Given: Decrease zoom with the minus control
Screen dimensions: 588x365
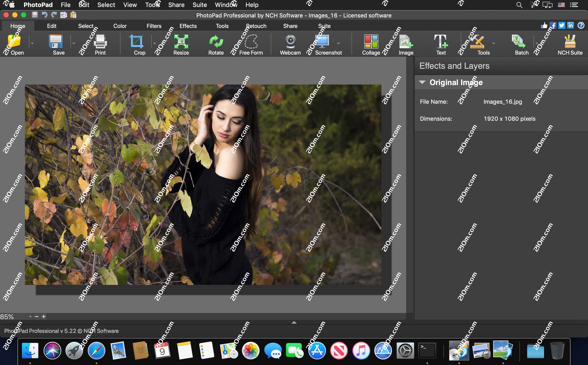Looking at the screenshot, I should pos(36,316).
